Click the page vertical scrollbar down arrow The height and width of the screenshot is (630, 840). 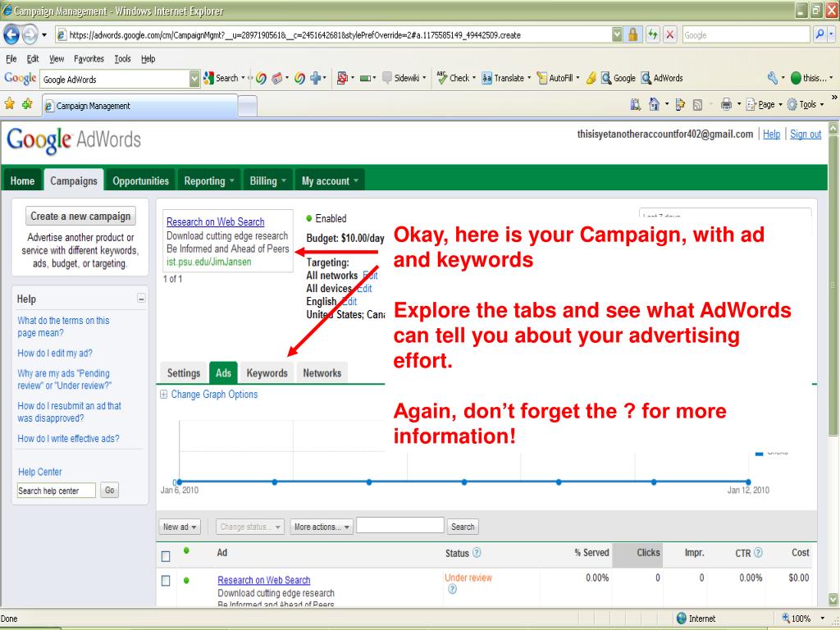pyautogui.click(x=833, y=599)
